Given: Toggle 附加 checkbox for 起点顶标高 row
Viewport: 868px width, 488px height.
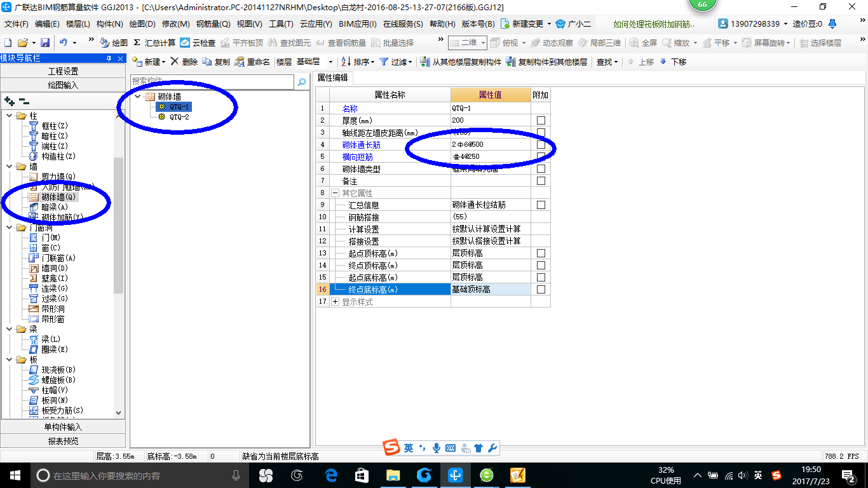Looking at the screenshot, I should (541, 253).
